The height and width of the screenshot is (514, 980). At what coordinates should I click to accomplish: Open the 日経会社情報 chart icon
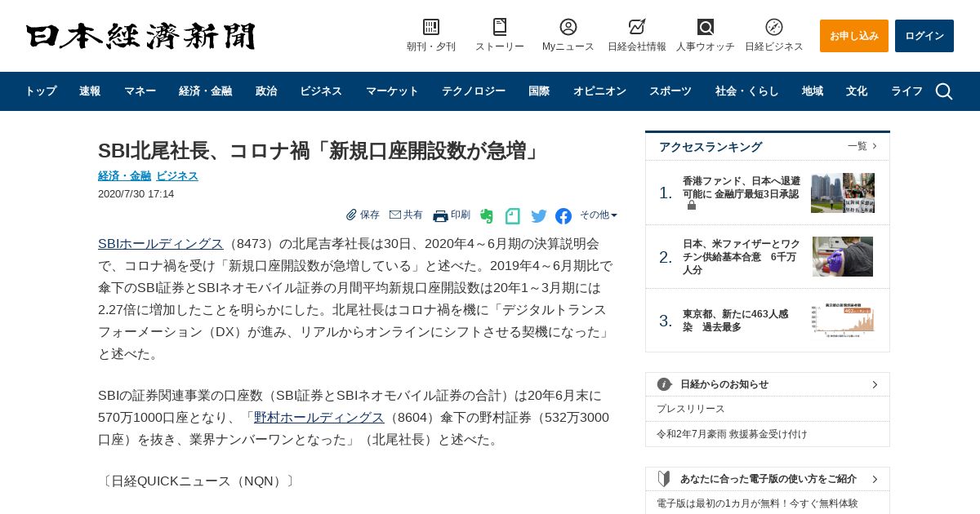click(x=637, y=27)
